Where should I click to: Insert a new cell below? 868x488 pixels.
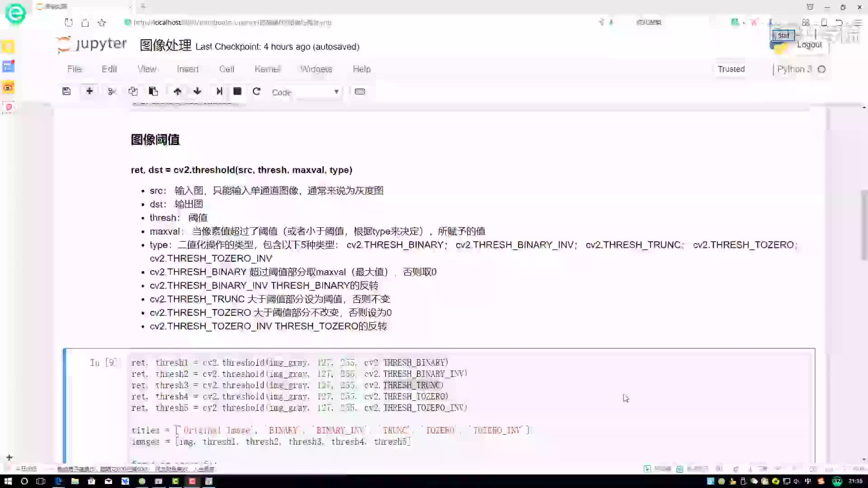[90, 91]
